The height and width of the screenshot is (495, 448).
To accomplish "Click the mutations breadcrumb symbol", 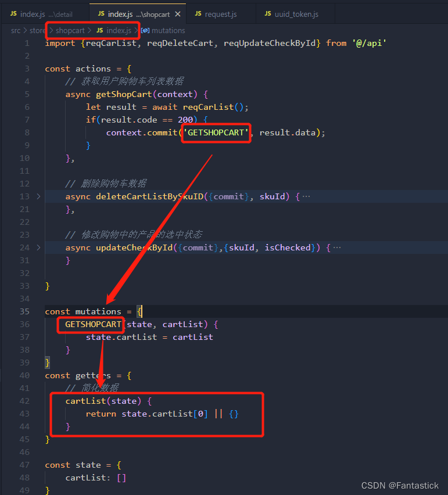I will coord(169,31).
